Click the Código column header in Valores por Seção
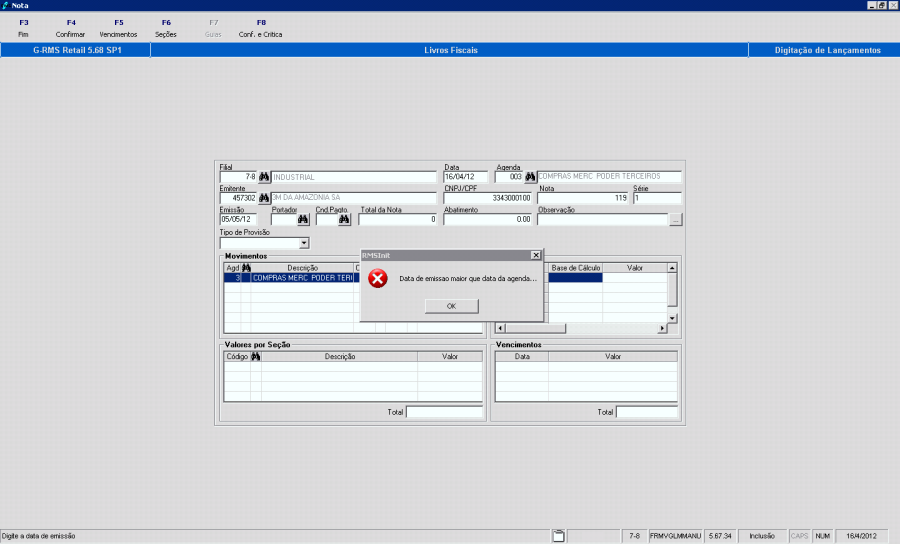The height and width of the screenshot is (544, 900). (x=237, y=356)
